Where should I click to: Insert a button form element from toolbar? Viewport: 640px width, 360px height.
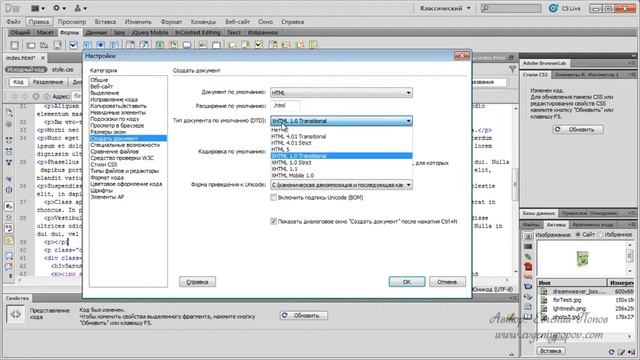187,45
